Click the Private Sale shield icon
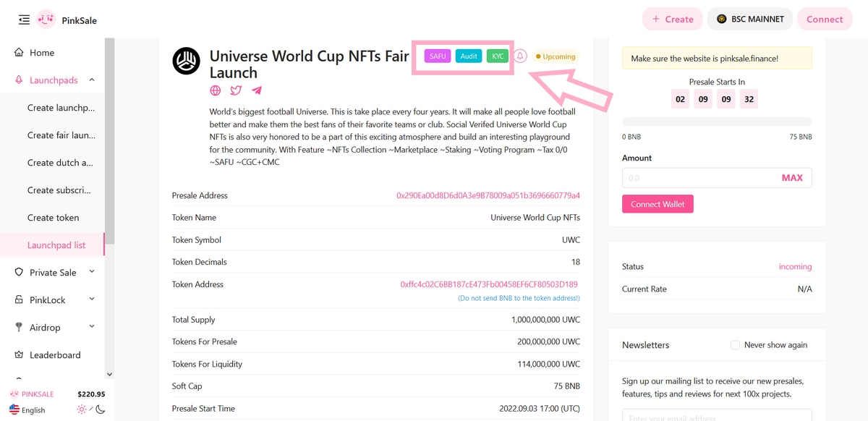 click(20, 272)
